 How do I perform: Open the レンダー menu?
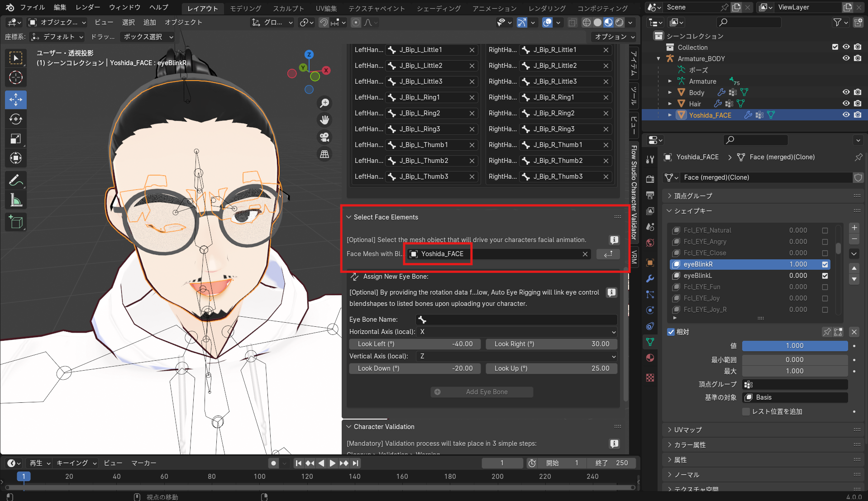(88, 7)
